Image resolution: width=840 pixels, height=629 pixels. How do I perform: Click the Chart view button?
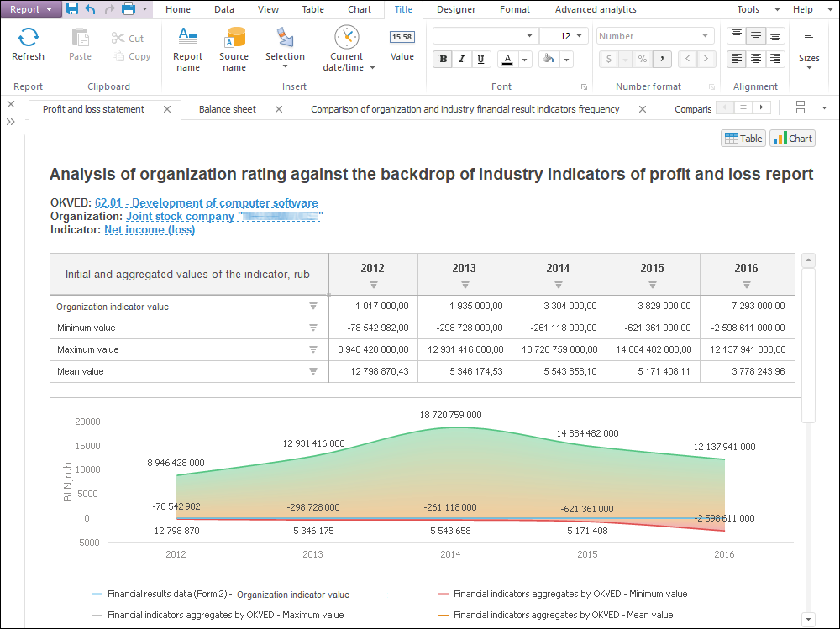tap(792, 139)
